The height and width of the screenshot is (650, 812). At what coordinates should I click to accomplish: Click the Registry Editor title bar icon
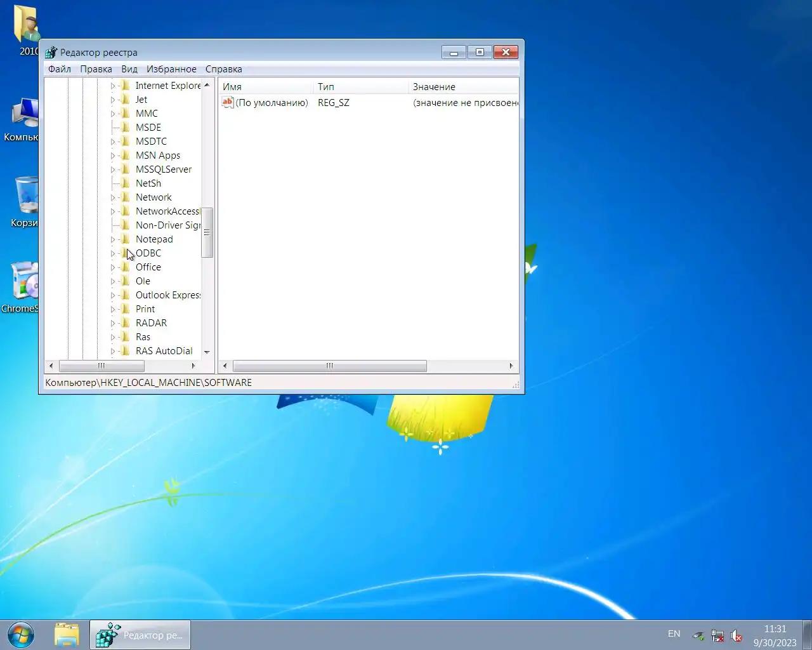point(51,52)
